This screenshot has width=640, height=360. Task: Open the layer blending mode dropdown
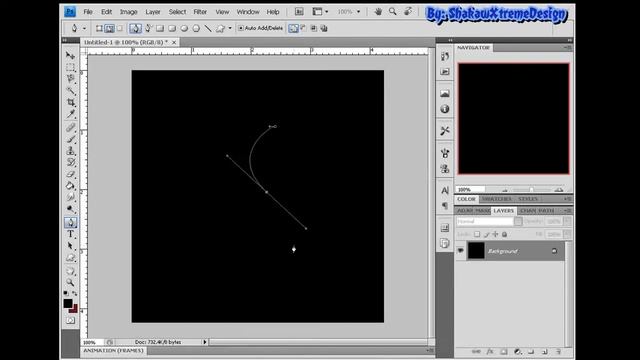tap(518, 221)
